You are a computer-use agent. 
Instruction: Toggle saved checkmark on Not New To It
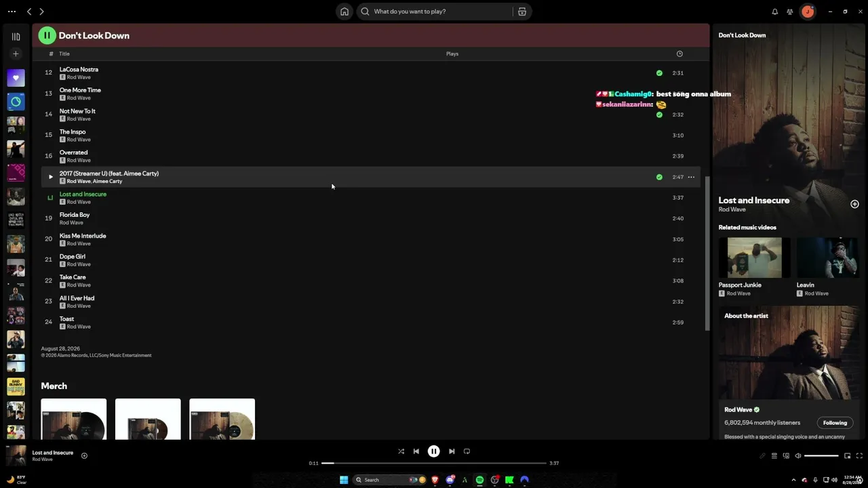tap(659, 115)
